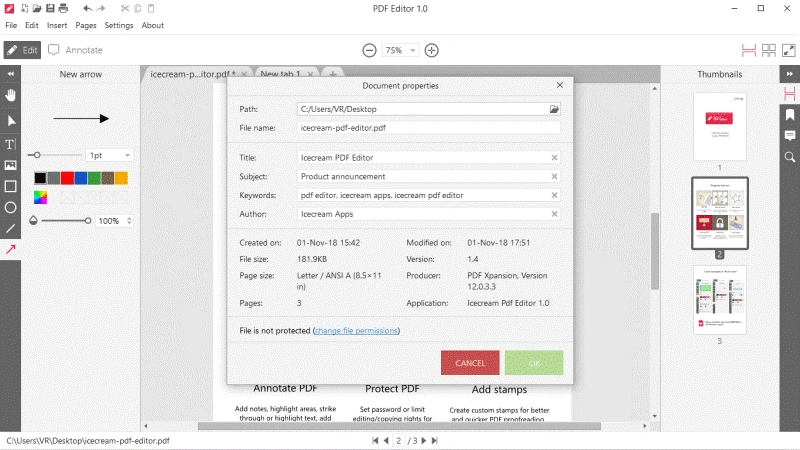Select the red Arrow tool
The image size is (800, 450).
coord(10,249)
